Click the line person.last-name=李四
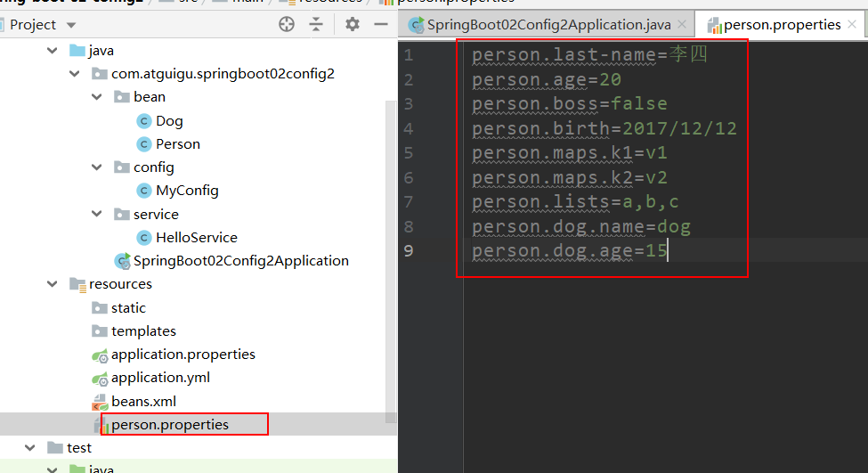Image resolution: width=868 pixels, height=473 pixels. coord(589,55)
